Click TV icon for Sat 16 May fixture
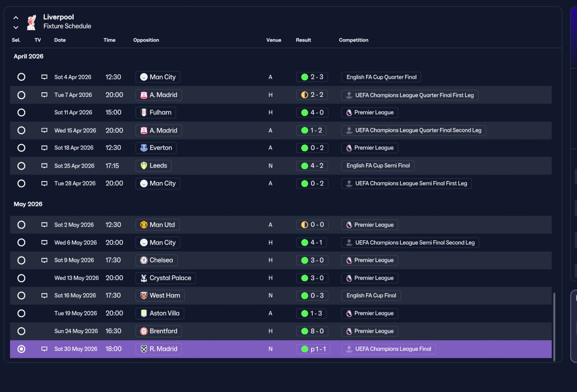 tap(44, 296)
